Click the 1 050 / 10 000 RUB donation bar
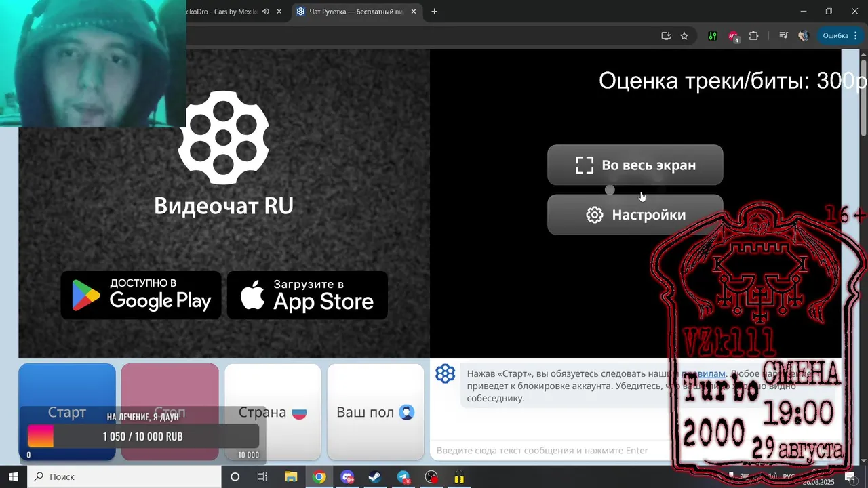The width and height of the screenshot is (868, 488). point(143,436)
